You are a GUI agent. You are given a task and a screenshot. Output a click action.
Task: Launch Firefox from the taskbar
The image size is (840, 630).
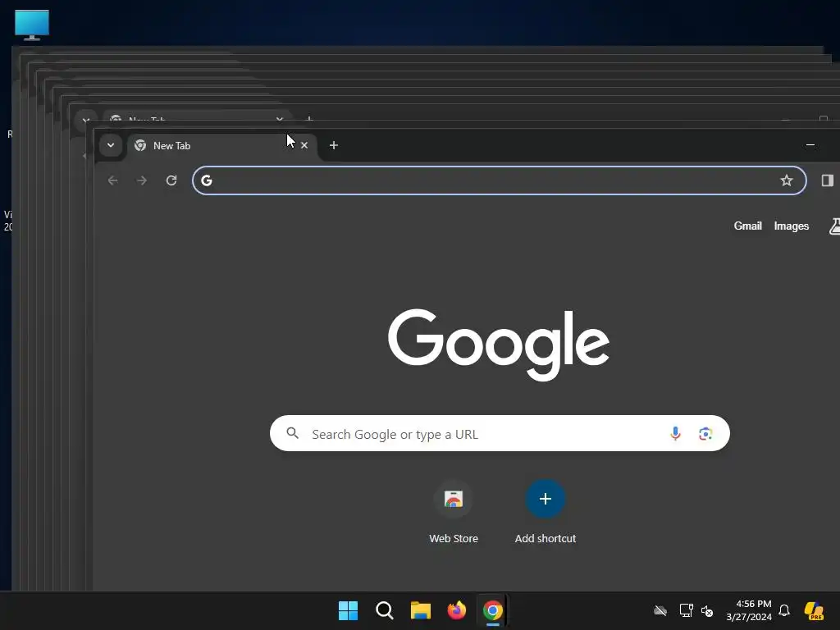(456, 610)
